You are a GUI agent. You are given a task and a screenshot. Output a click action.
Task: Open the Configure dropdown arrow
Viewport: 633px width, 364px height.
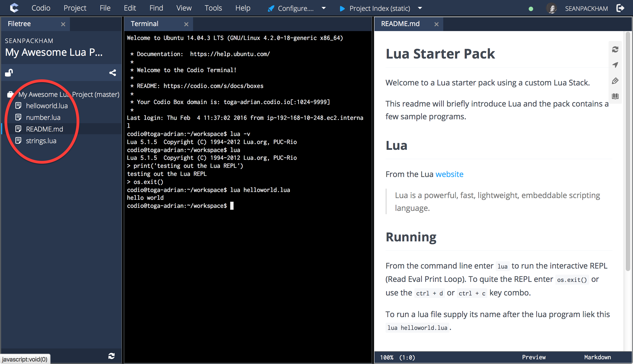[324, 8]
